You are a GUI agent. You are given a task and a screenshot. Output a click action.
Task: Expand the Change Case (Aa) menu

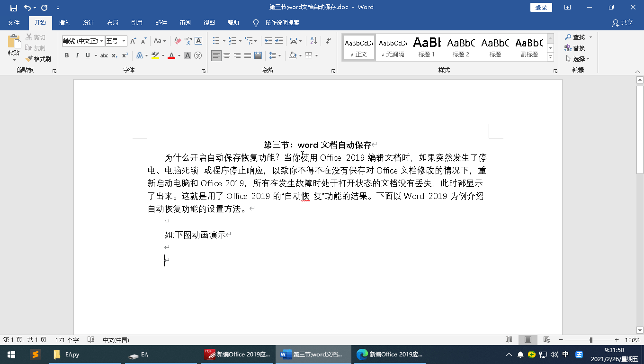[x=160, y=41]
